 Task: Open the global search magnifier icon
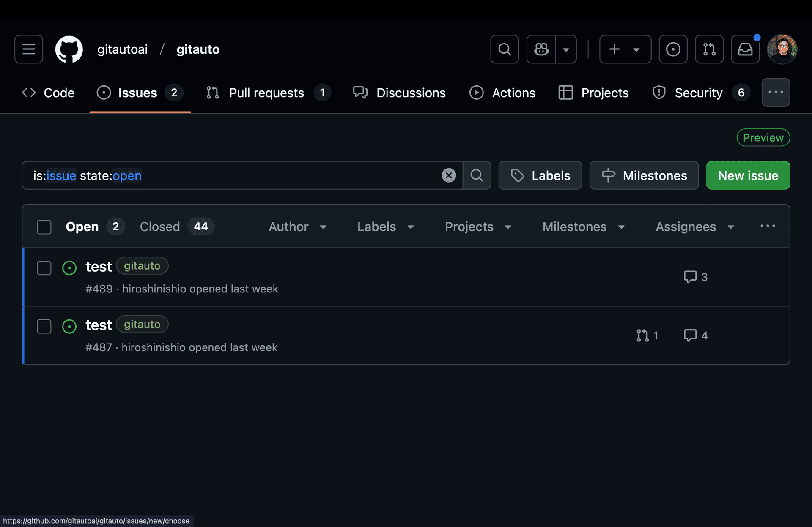[x=504, y=49]
